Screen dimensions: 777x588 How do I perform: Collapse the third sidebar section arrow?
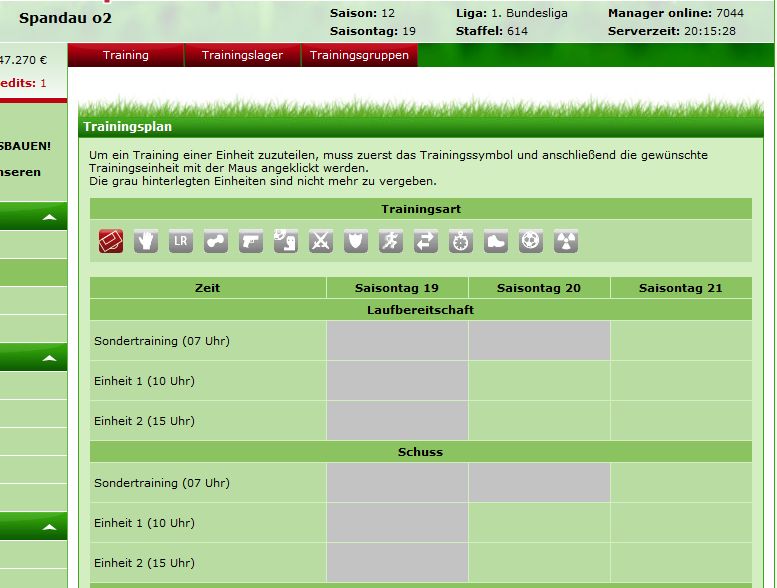click(x=48, y=526)
